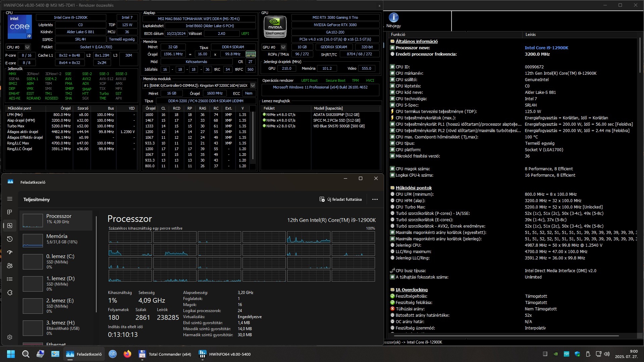Open Startup apps page icon
644x362 pixels.
click(10, 252)
